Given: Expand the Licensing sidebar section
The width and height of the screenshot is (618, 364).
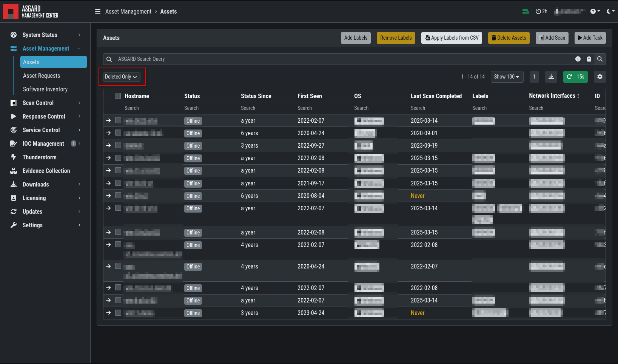Looking at the screenshot, I should [x=45, y=198].
